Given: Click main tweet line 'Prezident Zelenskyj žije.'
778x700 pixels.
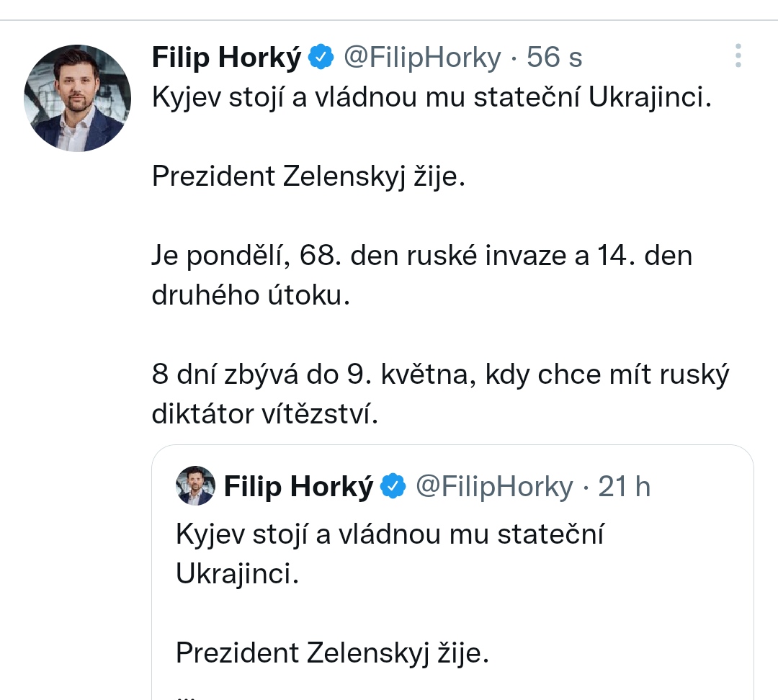Looking at the screenshot, I should 309,176.
